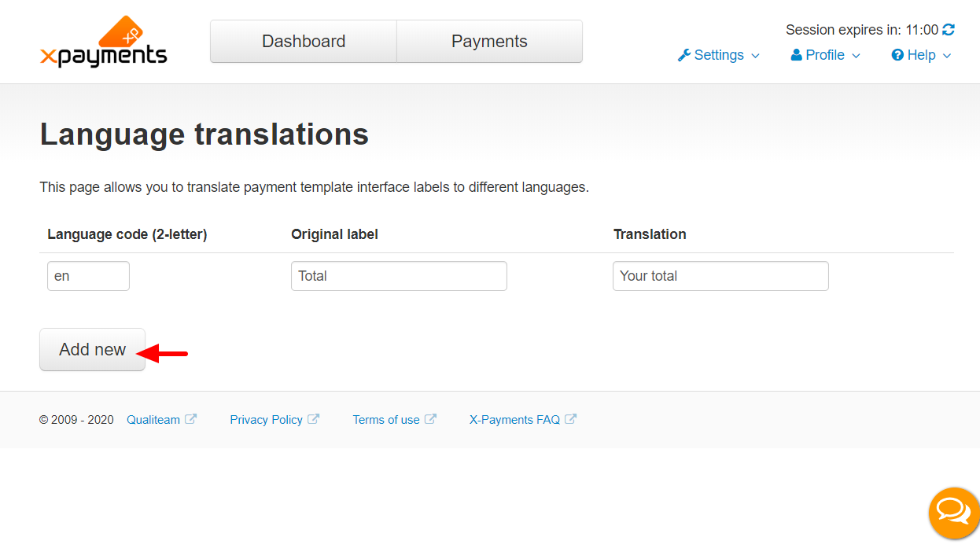Image resolution: width=980 pixels, height=552 pixels.
Task: Click the Profile user icon
Action: point(796,55)
